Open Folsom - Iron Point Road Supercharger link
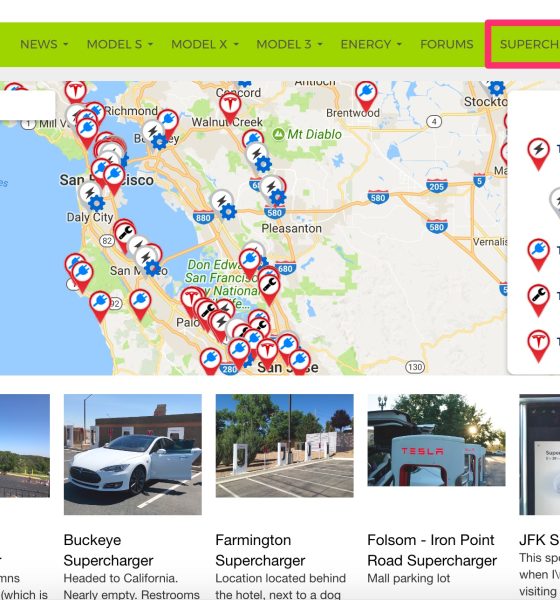Screen dimensions: 560x600 click(x=432, y=550)
